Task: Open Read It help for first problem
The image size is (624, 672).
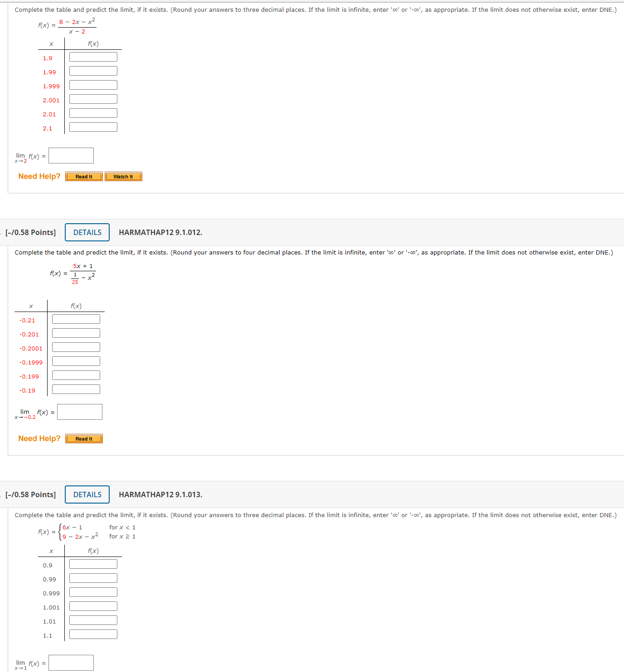Action: (x=84, y=177)
